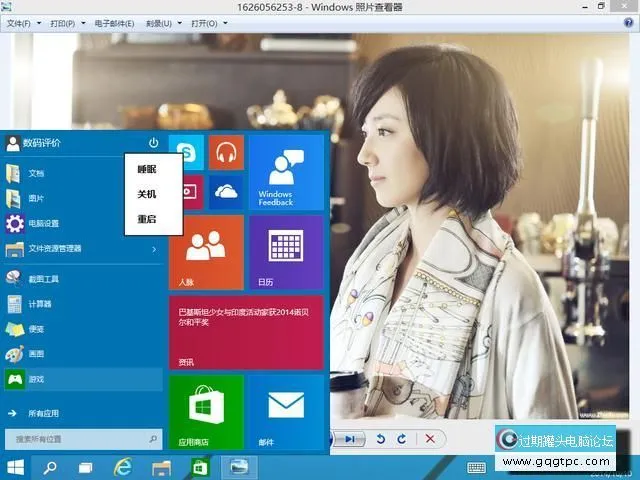Open the 打印(P) dropdown menu
Screen dimensions: 640x480
click(x=65, y=22)
